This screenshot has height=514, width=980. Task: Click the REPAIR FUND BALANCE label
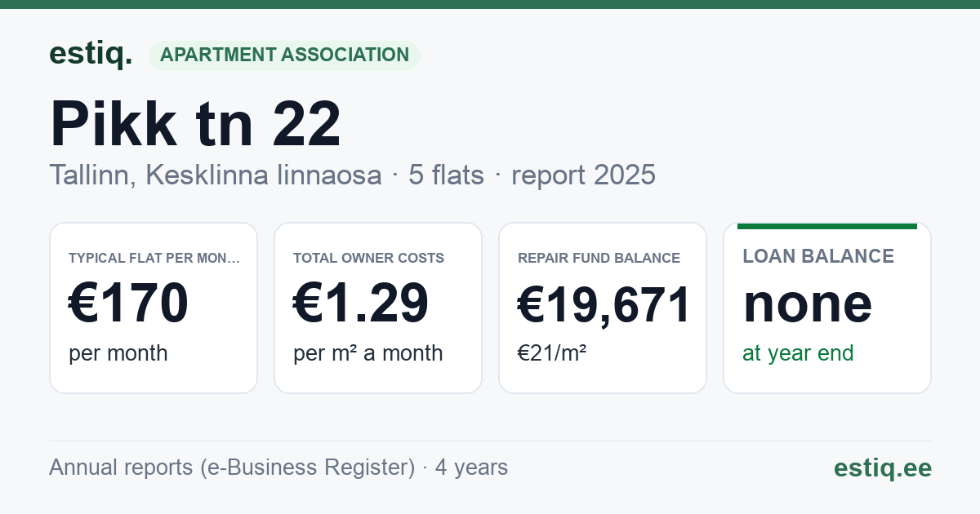[599, 258]
